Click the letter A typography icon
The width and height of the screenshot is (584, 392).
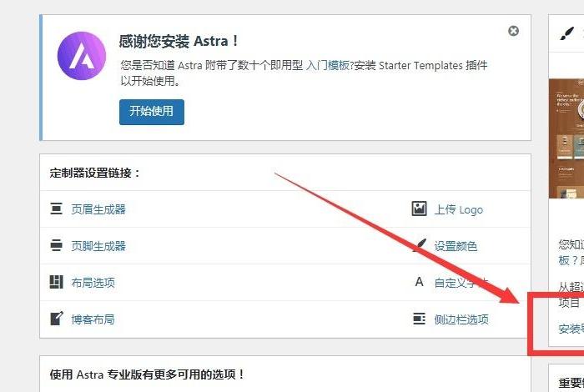click(x=419, y=282)
